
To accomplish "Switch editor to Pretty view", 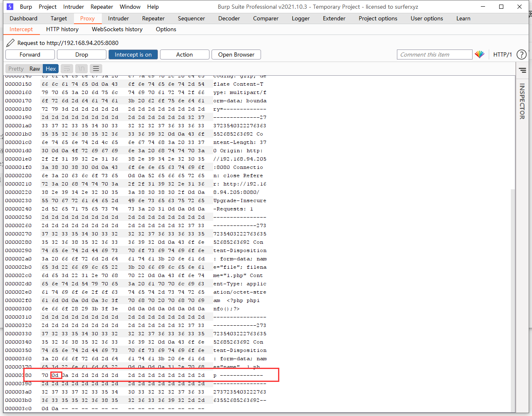I will pos(16,69).
